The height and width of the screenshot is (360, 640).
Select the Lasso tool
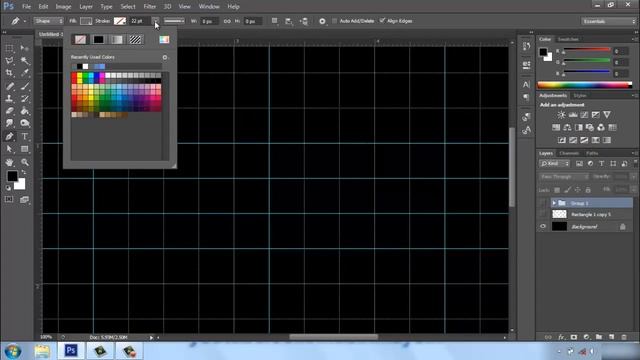(9, 61)
